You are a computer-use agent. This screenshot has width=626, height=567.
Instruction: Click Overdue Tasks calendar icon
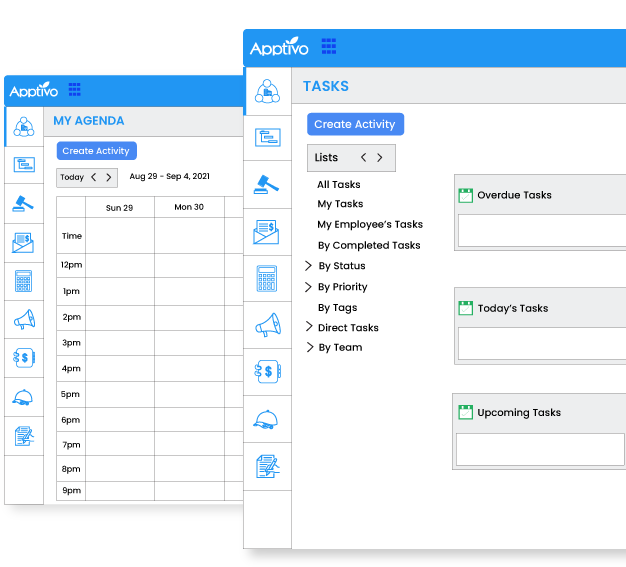[466, 195]
